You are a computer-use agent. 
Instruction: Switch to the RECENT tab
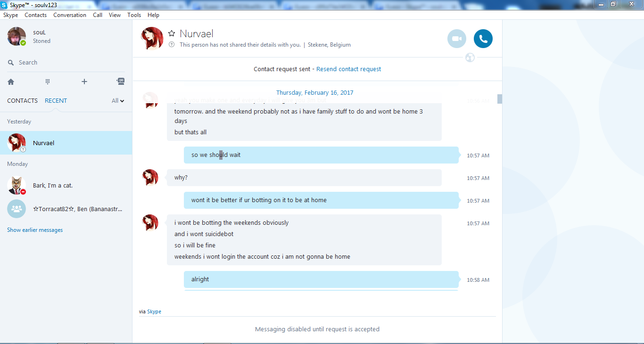[x=56, y=100]
